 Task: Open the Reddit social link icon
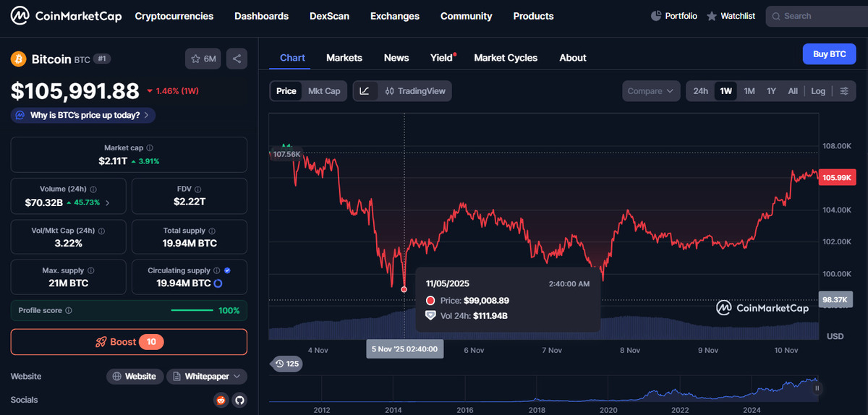(x=221, y=400)
